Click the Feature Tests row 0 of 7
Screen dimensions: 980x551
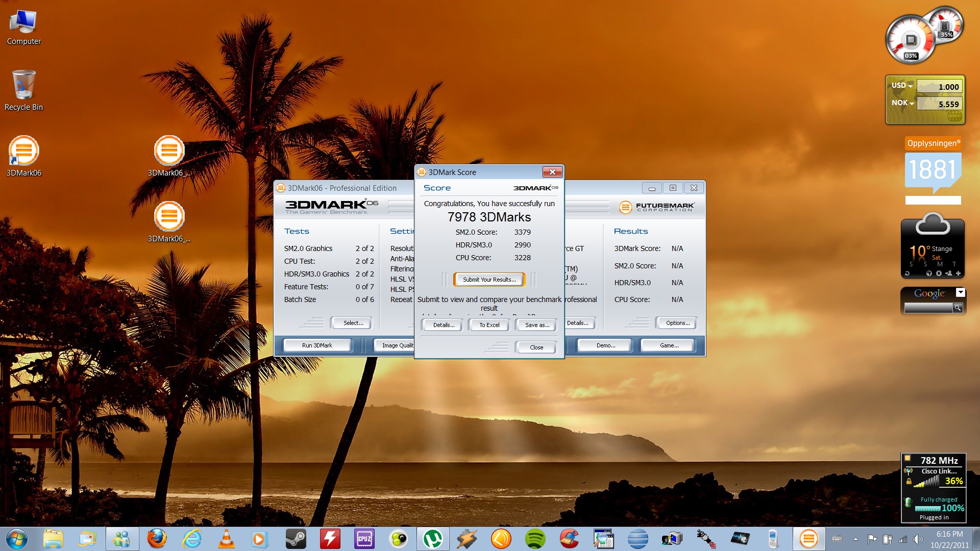point(329,287)
